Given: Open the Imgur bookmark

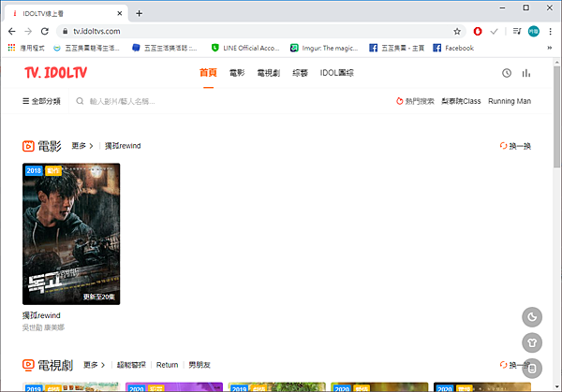Looking at the screenshot, I should tap(324, 48).
